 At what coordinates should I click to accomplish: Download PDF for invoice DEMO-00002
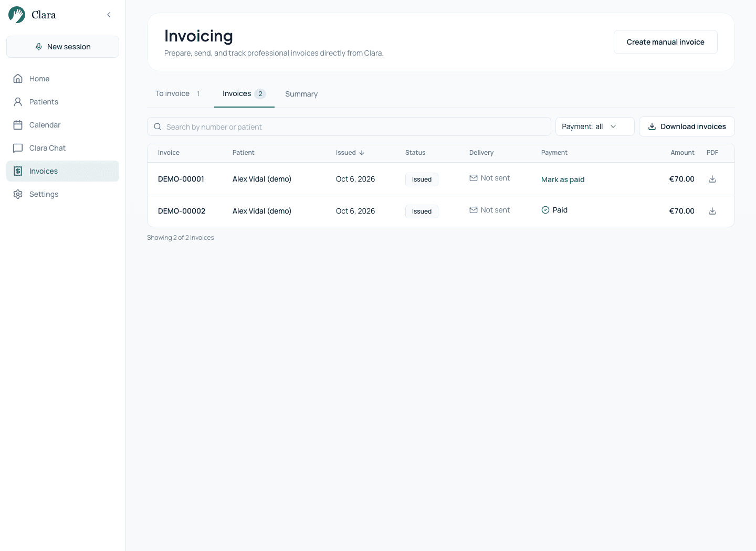pos(712,211)
